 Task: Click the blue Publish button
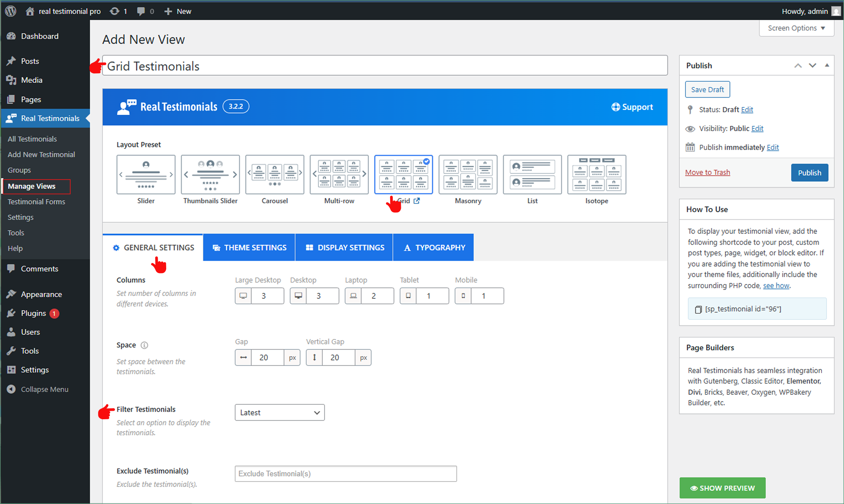tap(810, 172)
